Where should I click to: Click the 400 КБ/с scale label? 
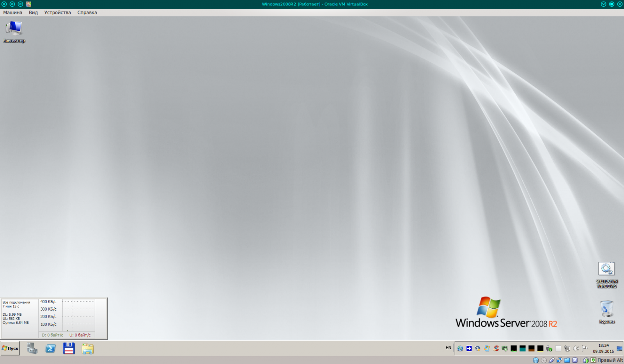click(48, 302)
